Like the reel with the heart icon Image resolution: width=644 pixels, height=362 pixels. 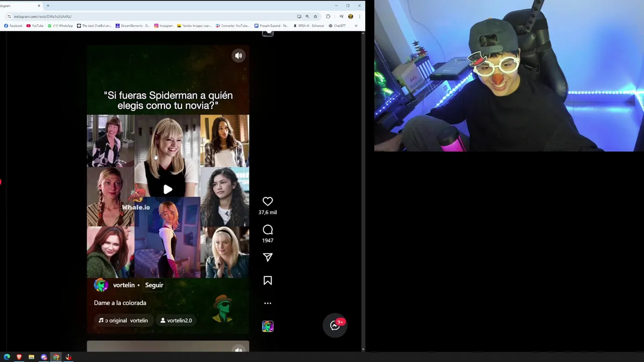268,201
